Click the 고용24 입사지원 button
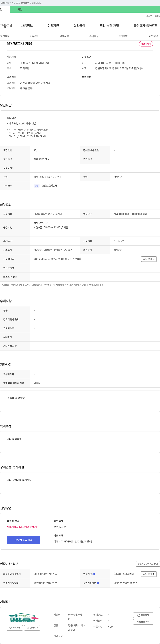 point(23,540)
